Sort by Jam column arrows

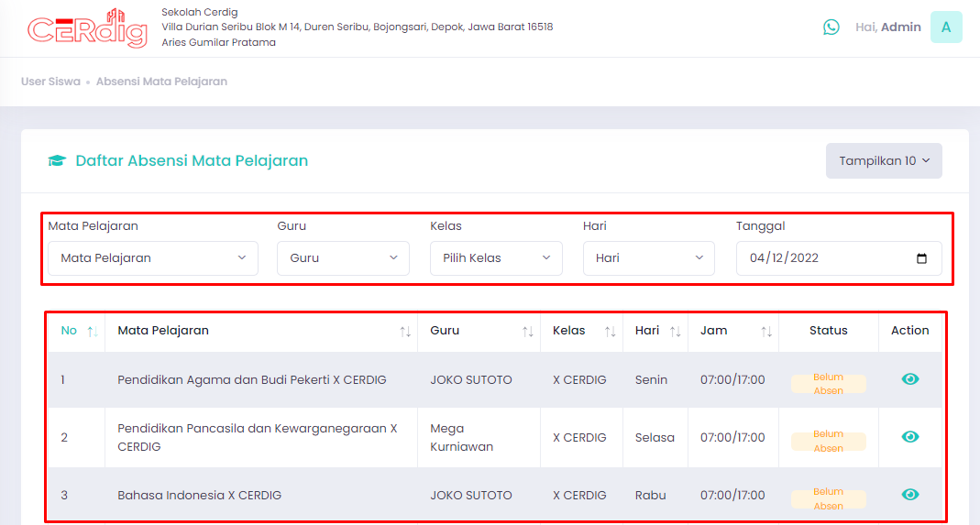click(x=766, y=332)
